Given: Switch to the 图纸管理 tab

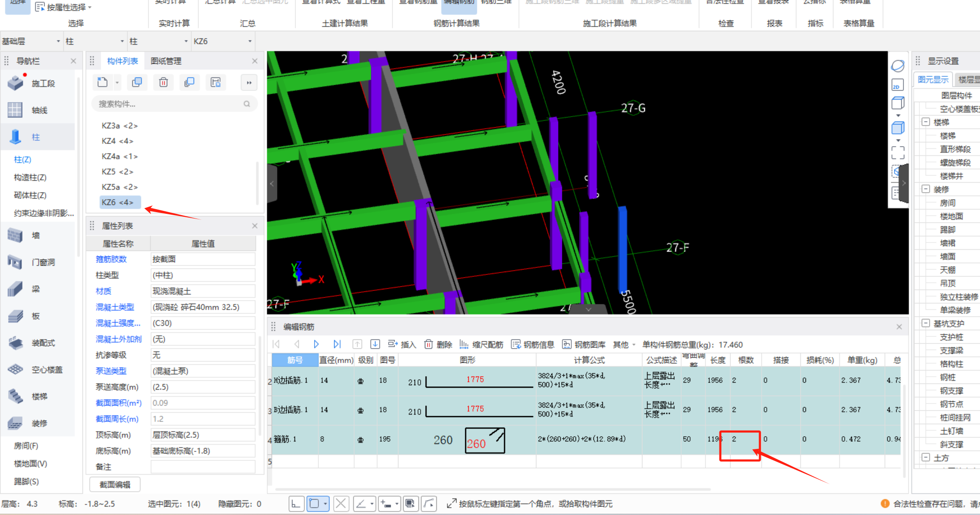Looking at the screenshot, I should click(x=166, y=61).
